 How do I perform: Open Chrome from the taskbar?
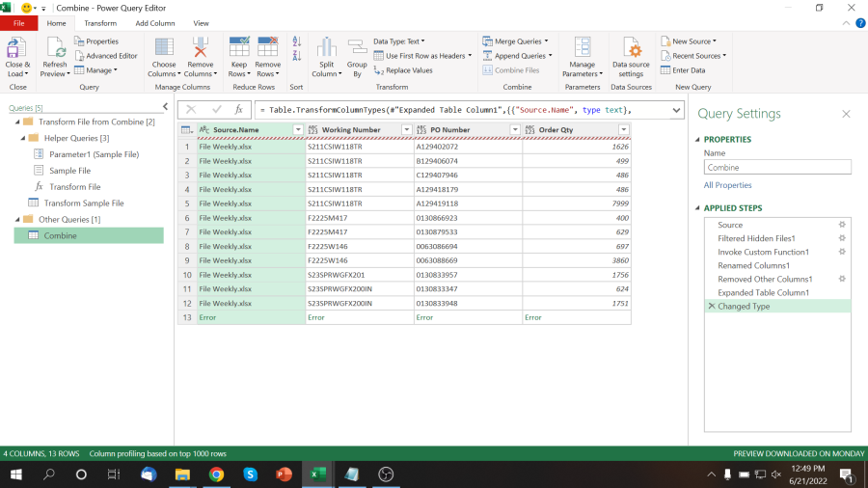(x=216, y=474)
